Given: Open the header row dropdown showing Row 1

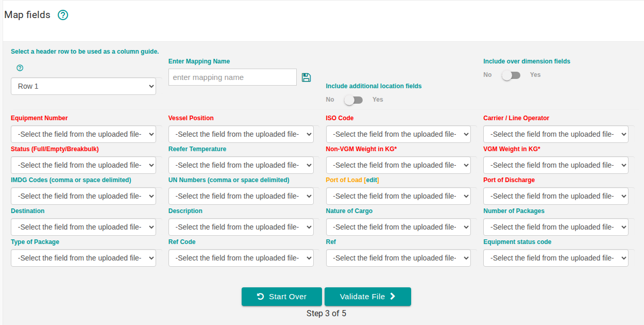Looking at the screenshot, I should coord(83,86).
